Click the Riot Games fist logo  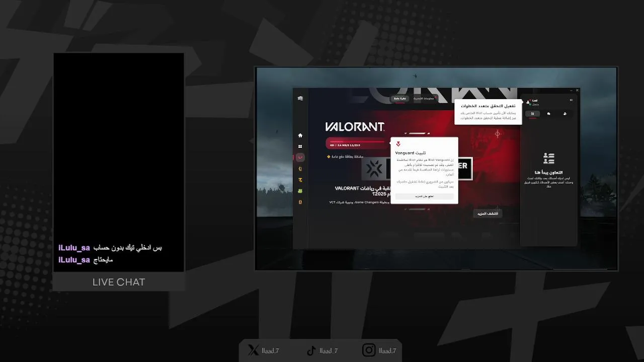coord(300,98)
